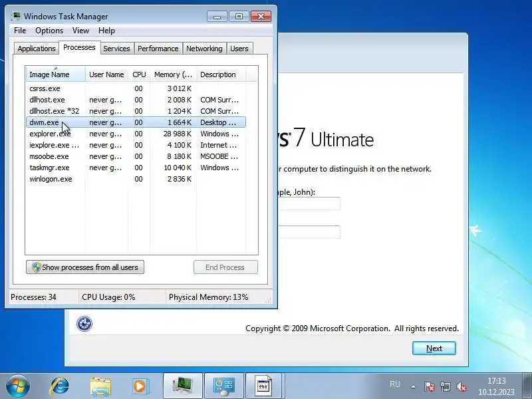532x399 pixels.
Task: Launch Internet Explorer from the taskbar
Action: (x=60, y=386)
